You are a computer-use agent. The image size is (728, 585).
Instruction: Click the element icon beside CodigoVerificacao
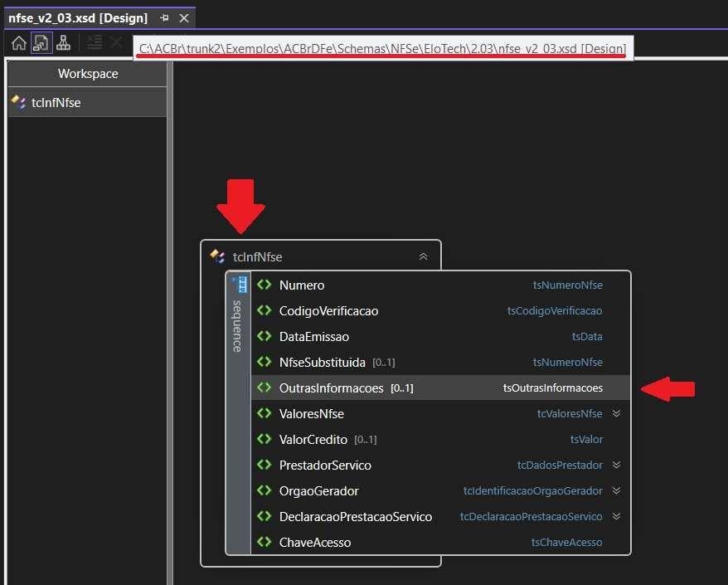point(265,310)
